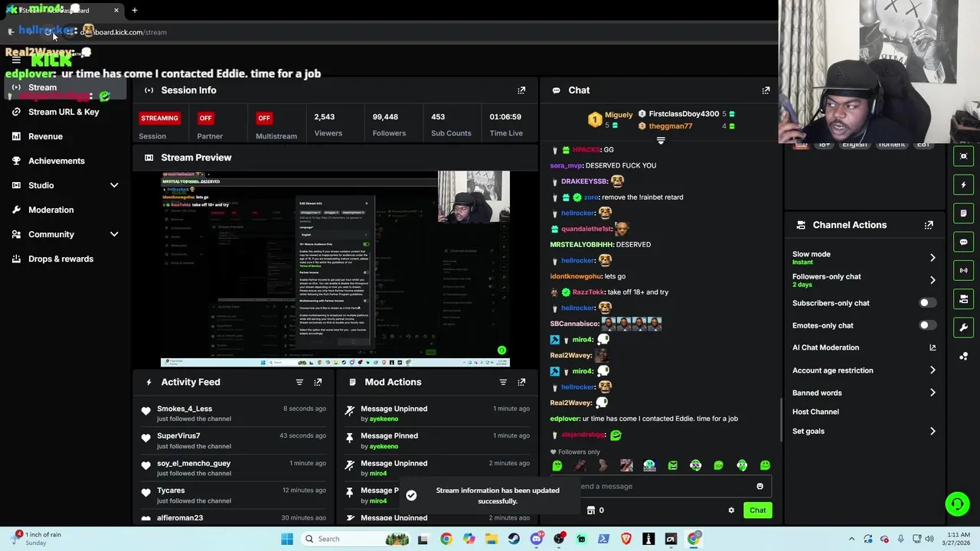Open Drops & rewards page
This screenshot has height=551, width=980.
pyautogui.click(x=61, y=259)
